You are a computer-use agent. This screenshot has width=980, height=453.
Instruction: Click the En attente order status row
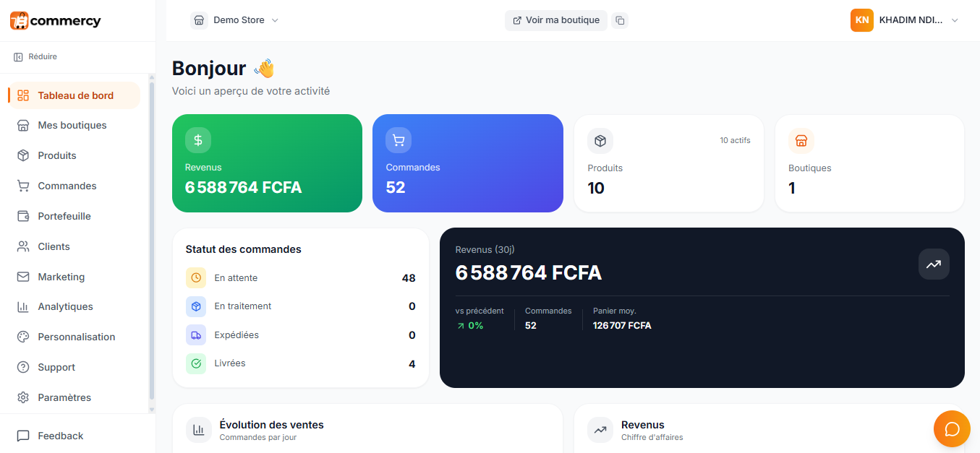pyautogui.click(x=300, y=278)
